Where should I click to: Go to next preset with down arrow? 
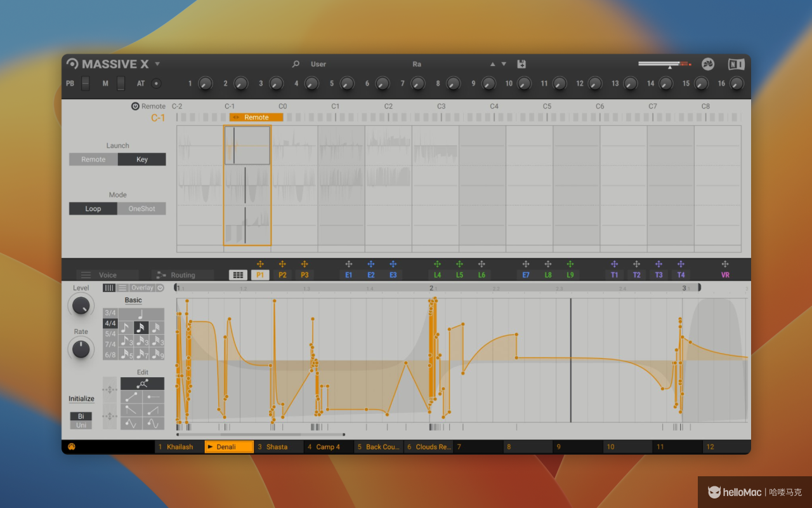[x=504, y=64]
